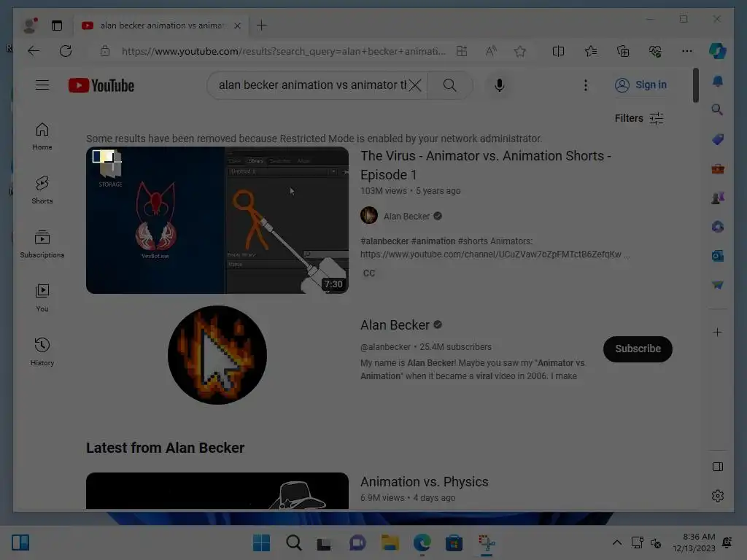The height and width of the screenshot is (560, 747).
Task: Open the sidebar Games chess icon
Action: pos(718,198)
